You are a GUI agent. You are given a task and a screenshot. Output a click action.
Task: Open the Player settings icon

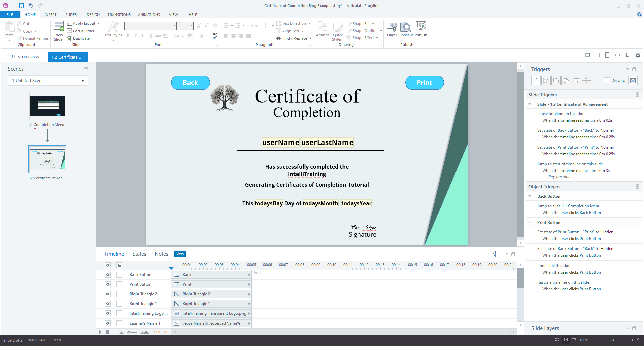[x=392, y=27]
